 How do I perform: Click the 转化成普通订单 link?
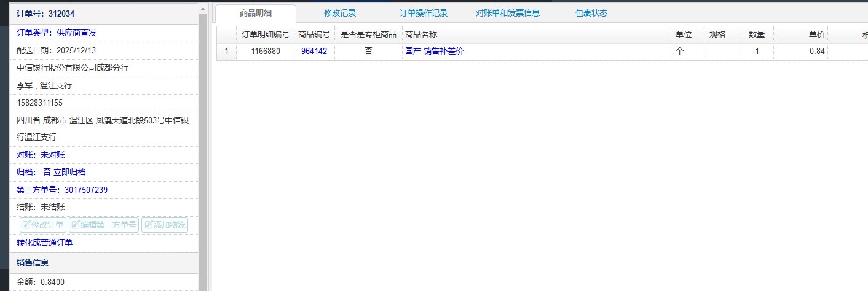click(x=44, y=243)
